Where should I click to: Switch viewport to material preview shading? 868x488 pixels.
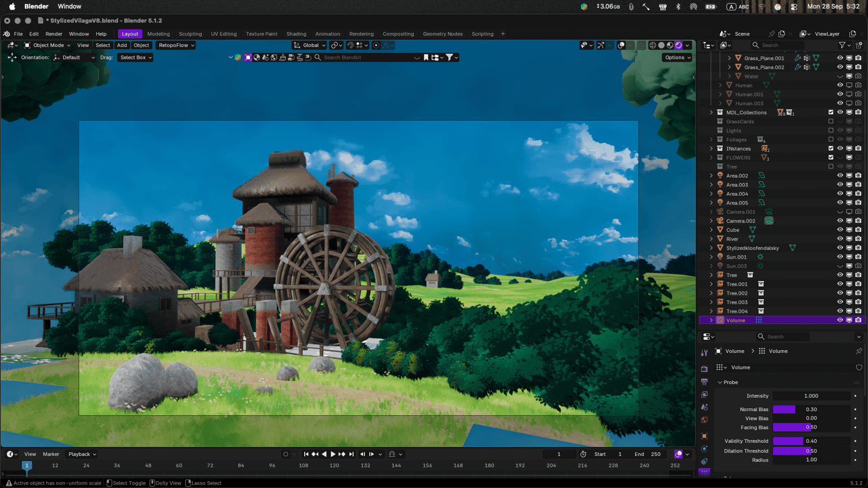pyautogui.click(x=670, y=45)
